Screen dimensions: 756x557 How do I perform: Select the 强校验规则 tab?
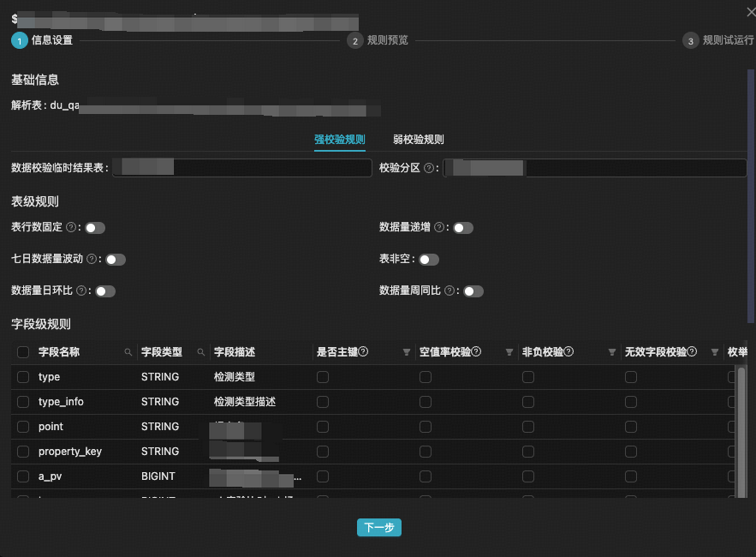pyautogui.click(x=339, y=140)
